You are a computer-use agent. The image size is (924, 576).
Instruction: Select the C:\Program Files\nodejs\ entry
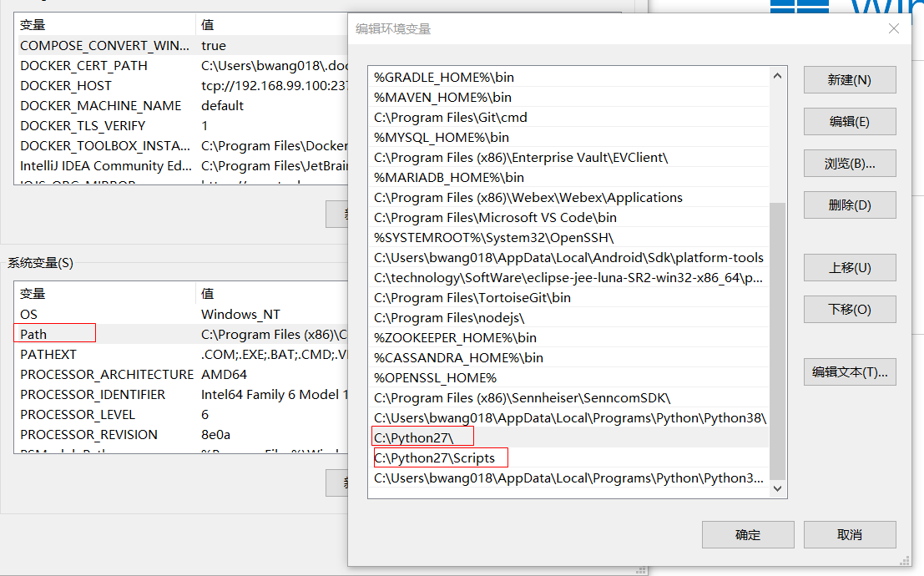tap(442, 317)
